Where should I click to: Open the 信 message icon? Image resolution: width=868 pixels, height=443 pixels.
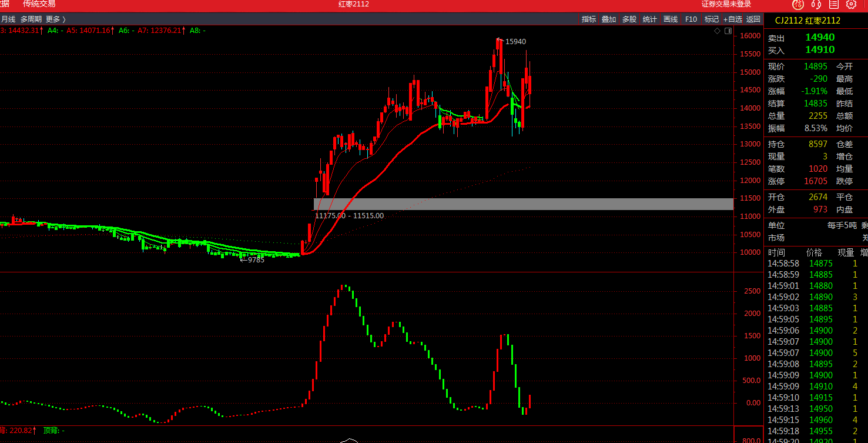click(x=797, y=5)
